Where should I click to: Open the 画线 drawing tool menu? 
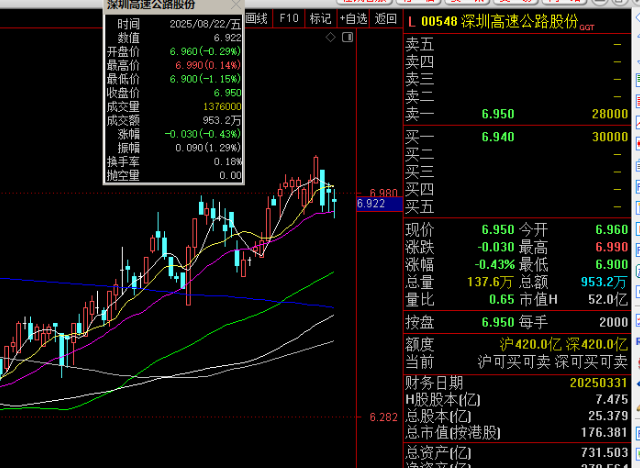tap(256, 18)
